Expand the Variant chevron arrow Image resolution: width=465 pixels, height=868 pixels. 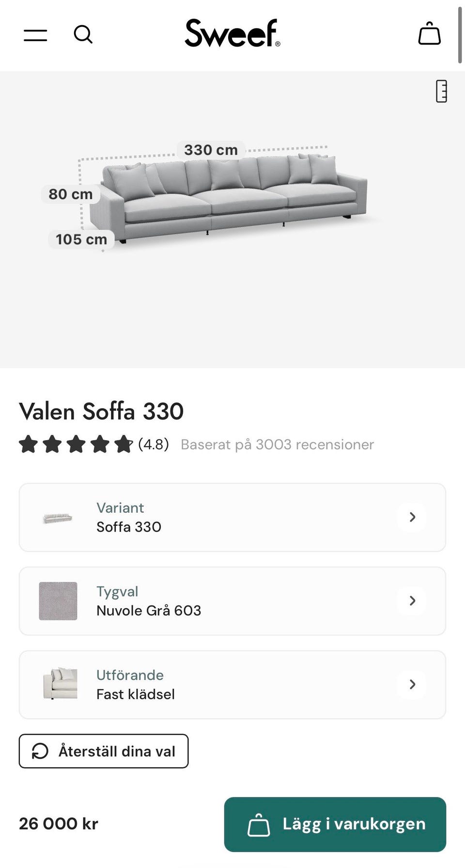pos(412,517)
